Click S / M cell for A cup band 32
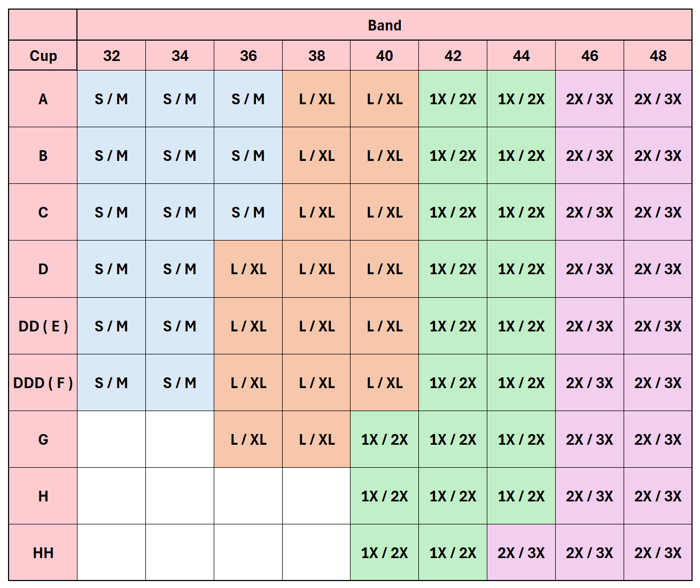Image resolution: width=700 pixels, height=588 pixels. pos(111,99)
